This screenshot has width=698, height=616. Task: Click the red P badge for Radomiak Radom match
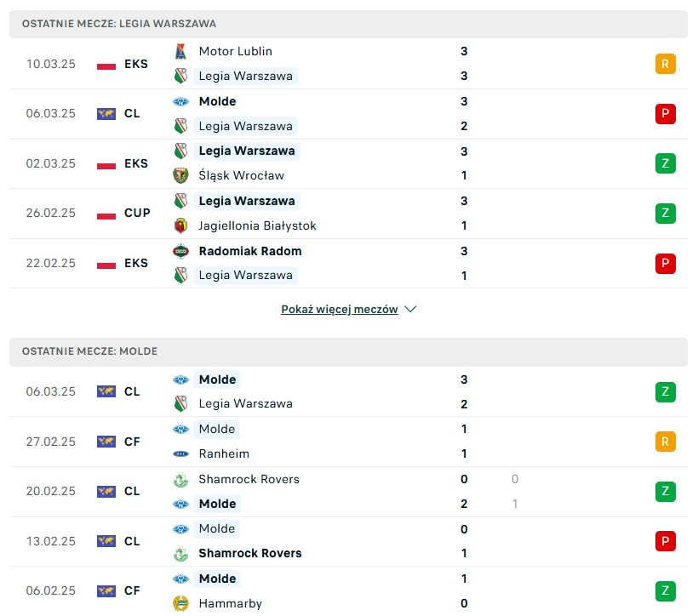pyautogui.click(x=665, y=263)
